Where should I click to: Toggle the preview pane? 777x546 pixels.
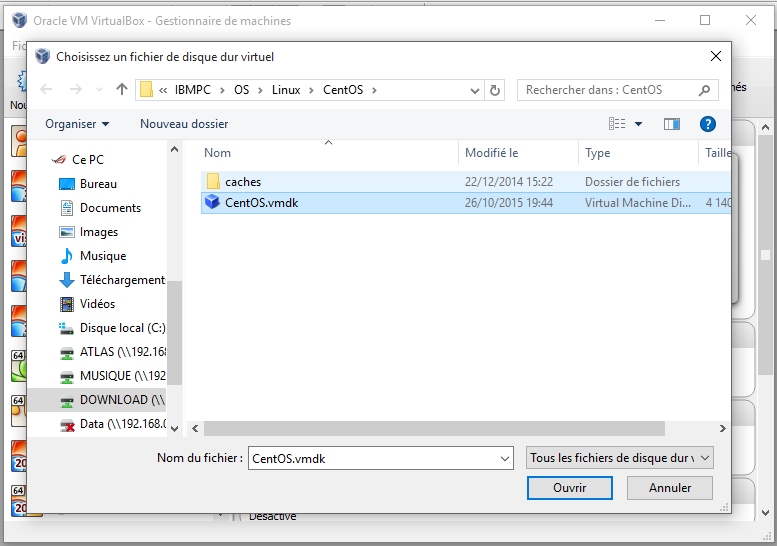point(672,124)
